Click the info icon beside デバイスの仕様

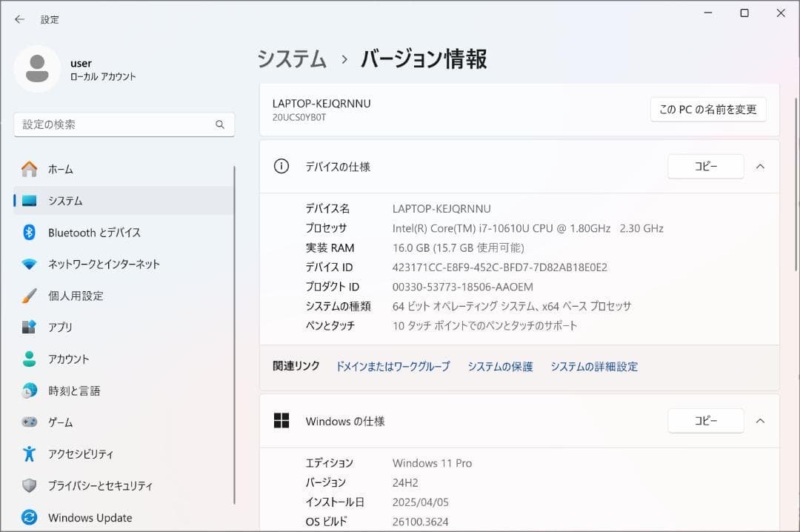281,166
